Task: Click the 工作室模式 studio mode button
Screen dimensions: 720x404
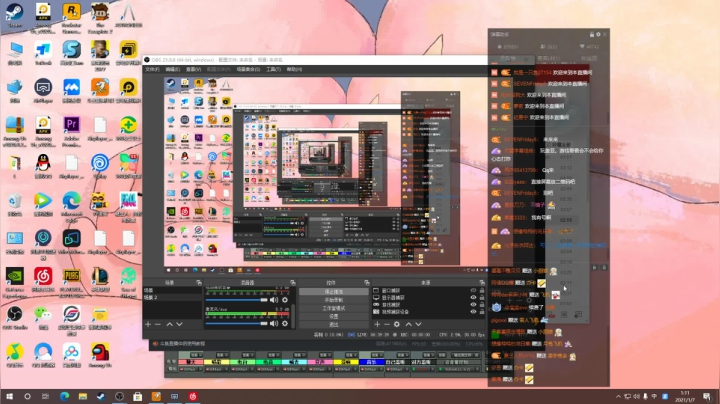Action: click(x=333, y=308)
